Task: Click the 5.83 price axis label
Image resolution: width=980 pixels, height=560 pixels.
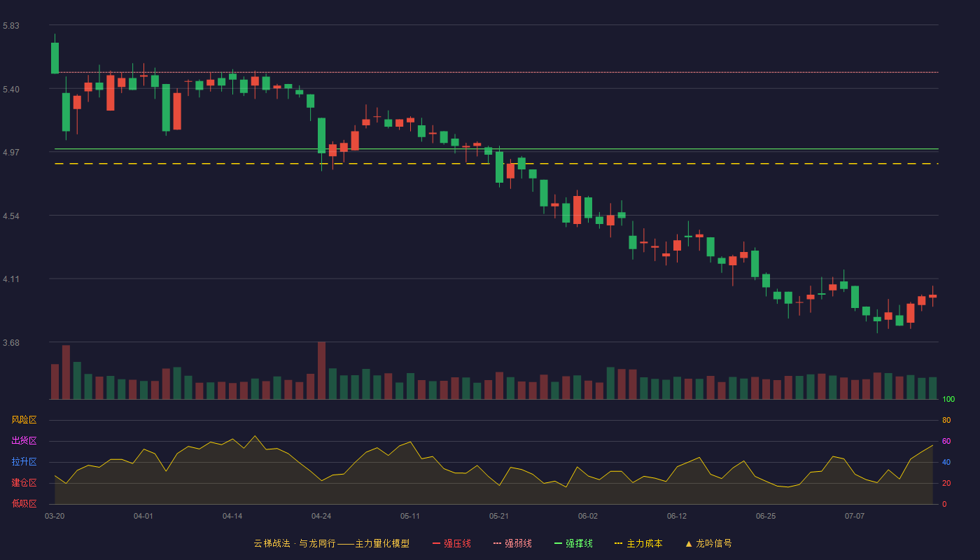Action: pyautogui.click(x=10, y=26)
